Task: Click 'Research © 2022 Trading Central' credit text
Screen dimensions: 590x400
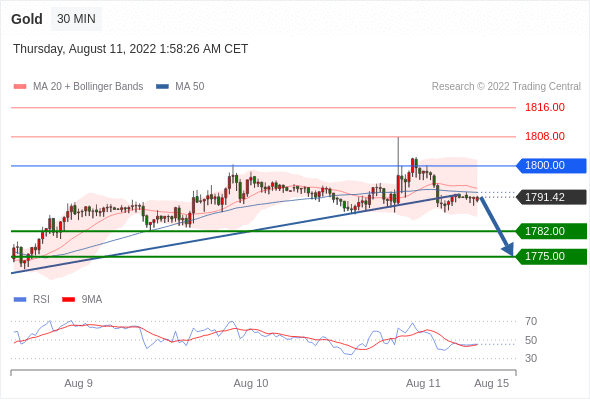Action: pos(506,87)
